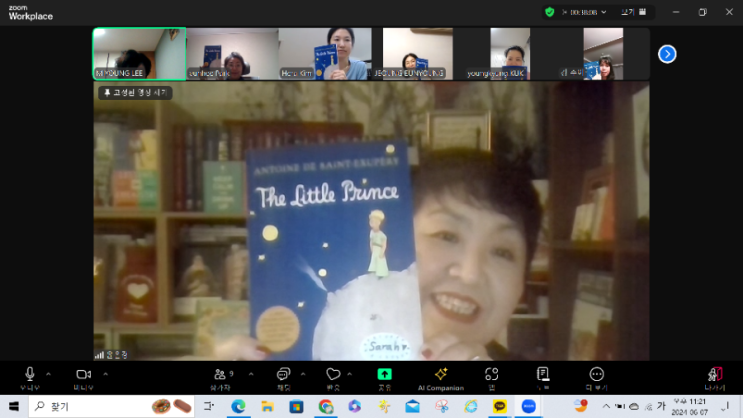The height and width of the screenshot is (418, 743).
Task: Open video options arrow beside camera
Action: tap(105, 374)
